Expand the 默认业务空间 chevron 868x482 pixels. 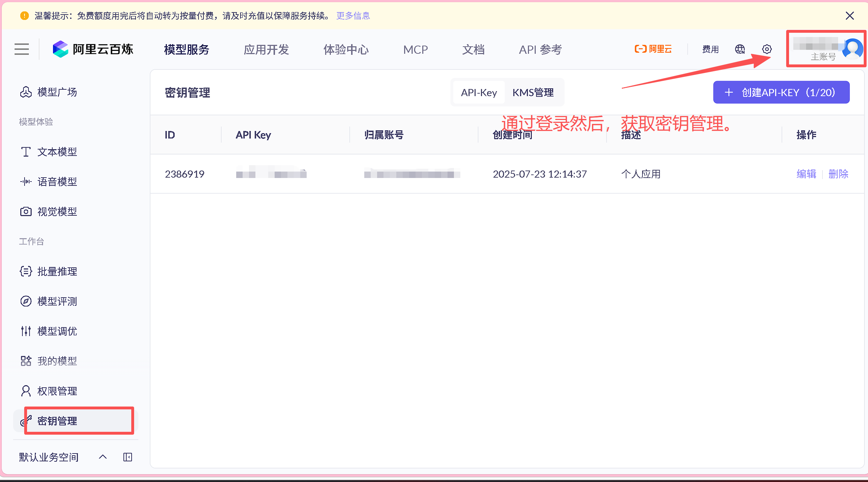point(103,457)
